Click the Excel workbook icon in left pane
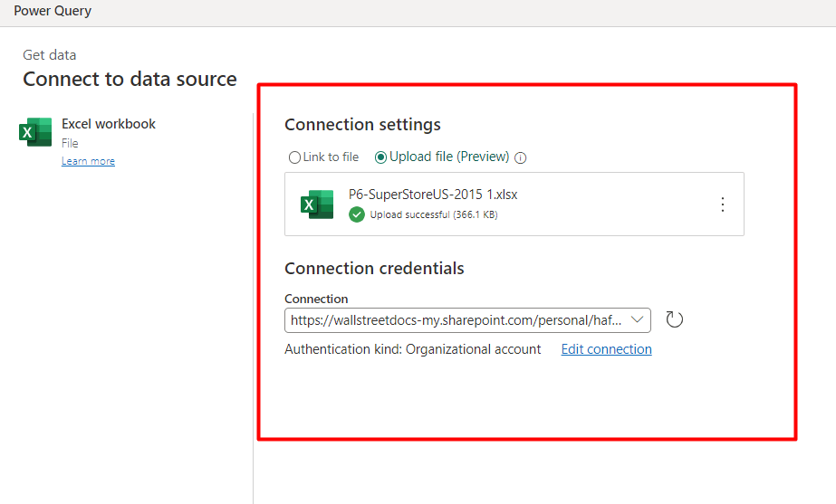Viewport: 836px width, 504px height. (x=35, y=132)
